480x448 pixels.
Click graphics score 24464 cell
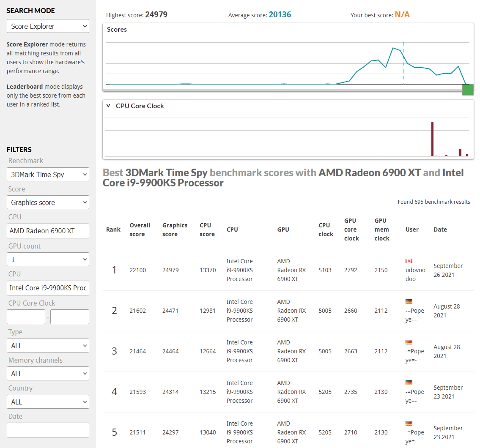170,351
